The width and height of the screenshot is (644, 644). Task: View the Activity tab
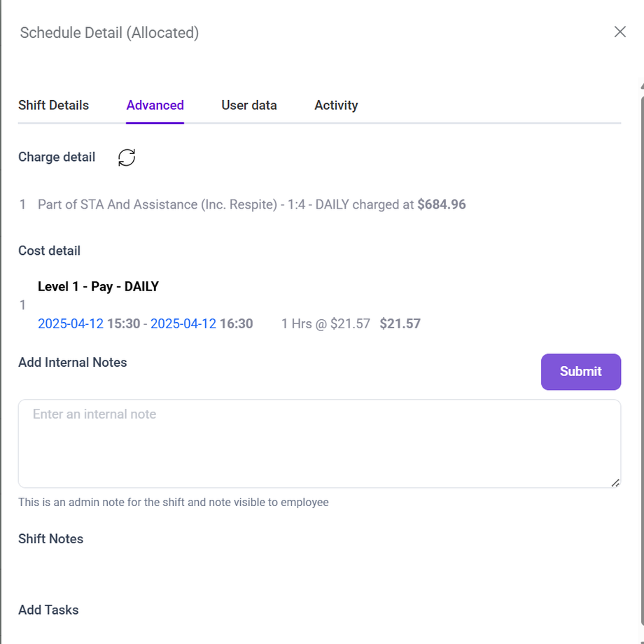(336, 106)
